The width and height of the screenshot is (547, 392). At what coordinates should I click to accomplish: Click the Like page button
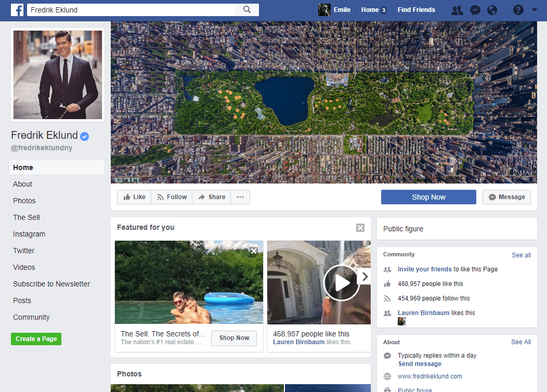click(x=134, y=197)
